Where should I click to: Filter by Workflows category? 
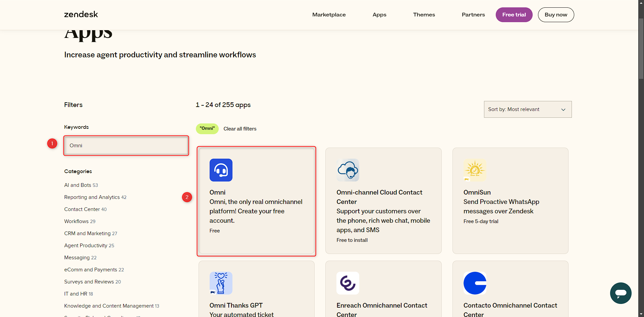click(80, 221)
